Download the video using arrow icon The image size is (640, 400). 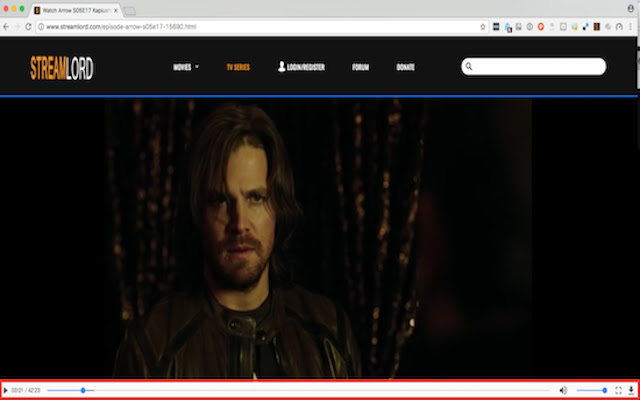(631, 391)
